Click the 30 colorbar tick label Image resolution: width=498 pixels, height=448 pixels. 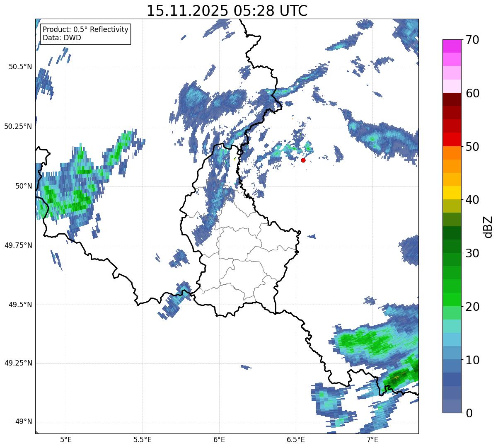pos(472,253)
